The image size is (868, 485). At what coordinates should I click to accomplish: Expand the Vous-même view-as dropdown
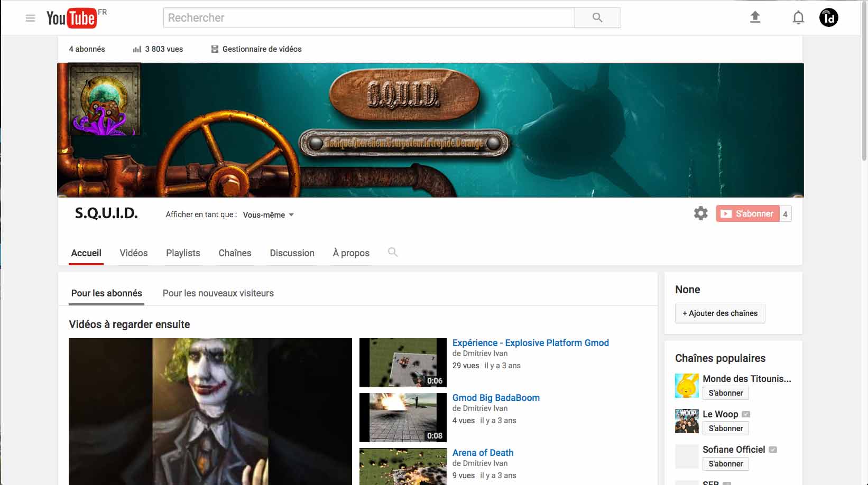tap(268, 215)
